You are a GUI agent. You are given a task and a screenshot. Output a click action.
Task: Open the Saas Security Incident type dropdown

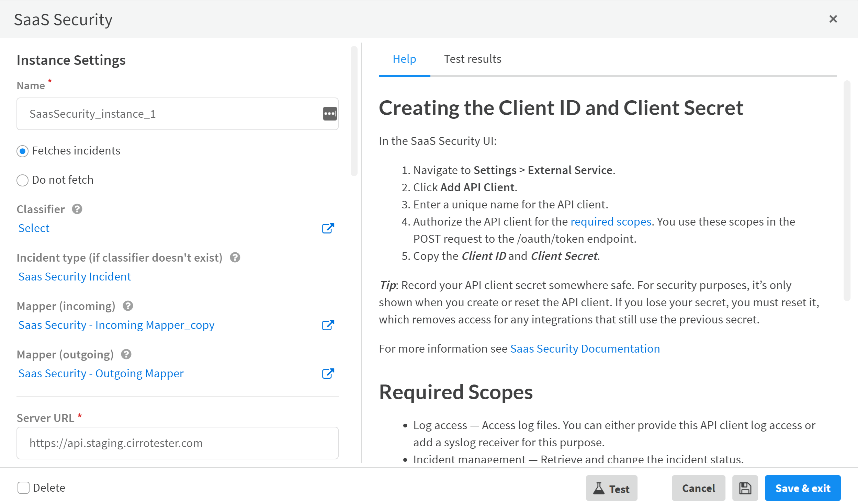tap(75, 277)
